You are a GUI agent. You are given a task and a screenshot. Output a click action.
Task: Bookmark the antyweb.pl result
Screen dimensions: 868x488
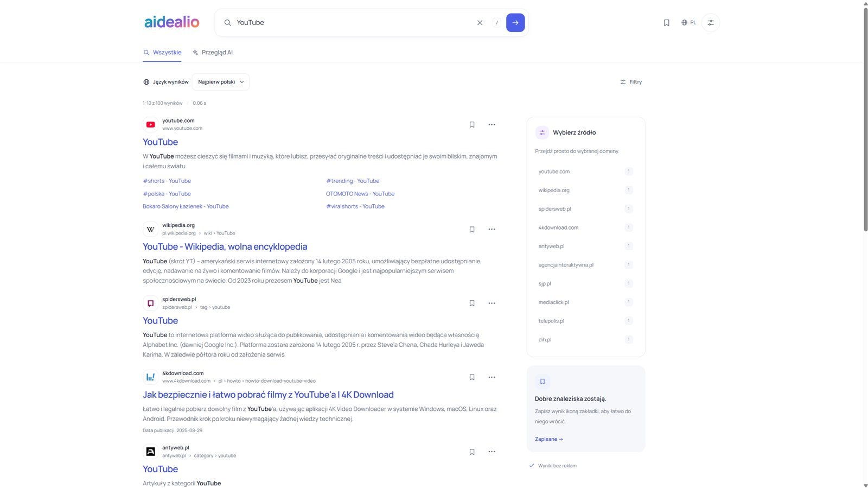pos(472,452)
